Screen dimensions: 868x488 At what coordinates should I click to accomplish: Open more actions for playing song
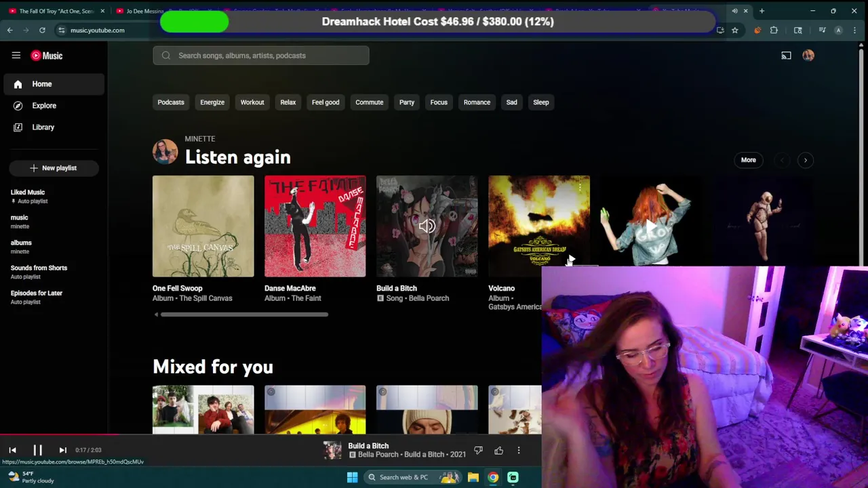tap(519, 451)
